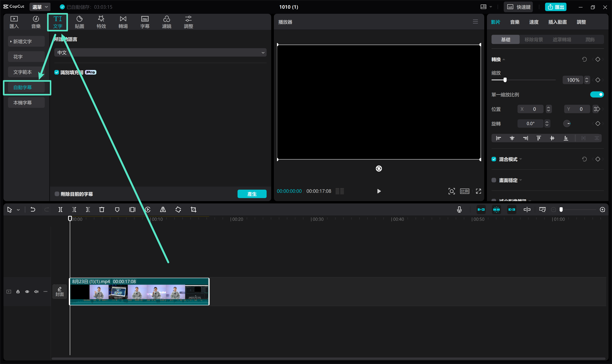Open the 轉場 transitions panel
This screenshot has height=364, width=612.
[x=123, y=22]
